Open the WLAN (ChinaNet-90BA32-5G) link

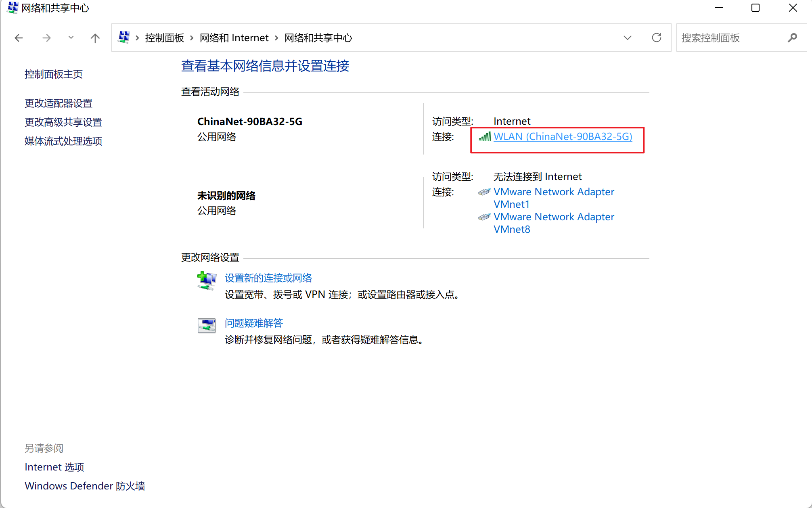(x=563, y=137)
